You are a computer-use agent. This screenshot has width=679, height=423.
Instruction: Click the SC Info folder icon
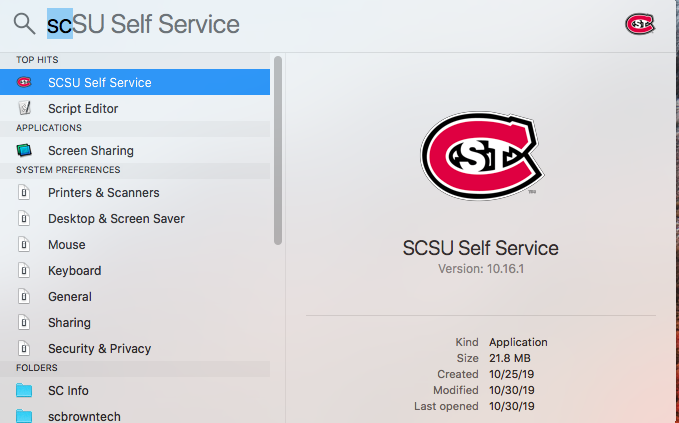(x=24, y=391)
